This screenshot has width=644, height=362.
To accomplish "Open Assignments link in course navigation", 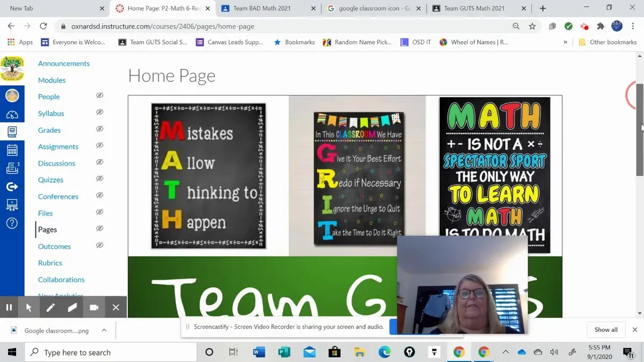I will pyautogui.click(x=58, y=146).
